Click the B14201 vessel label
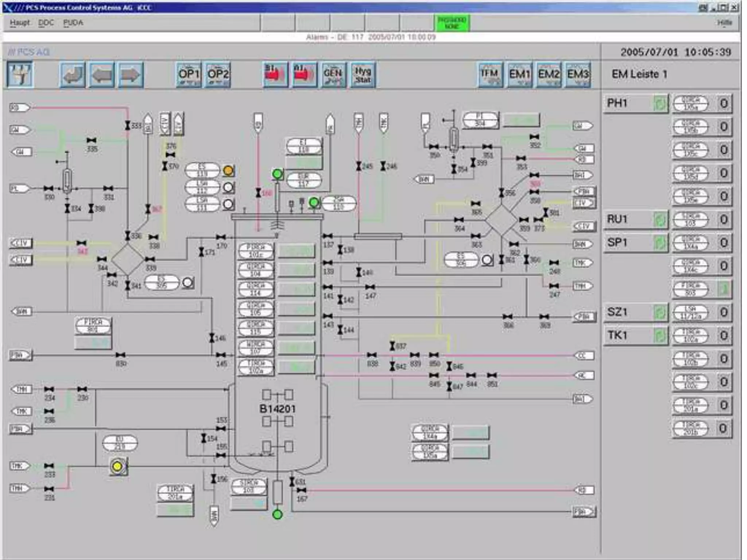The height and width of the screenshot is (560, 747). 277,409
